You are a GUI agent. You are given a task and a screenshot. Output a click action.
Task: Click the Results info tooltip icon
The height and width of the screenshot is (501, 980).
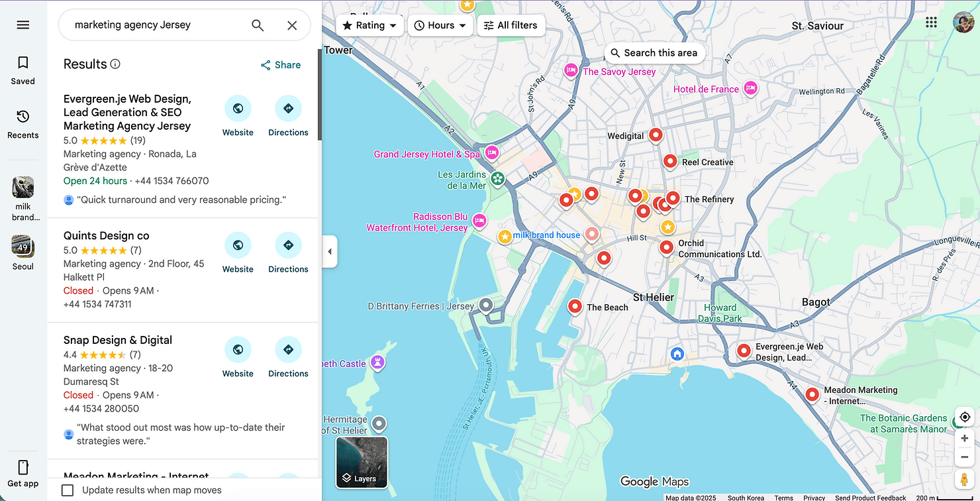point(116,64)
